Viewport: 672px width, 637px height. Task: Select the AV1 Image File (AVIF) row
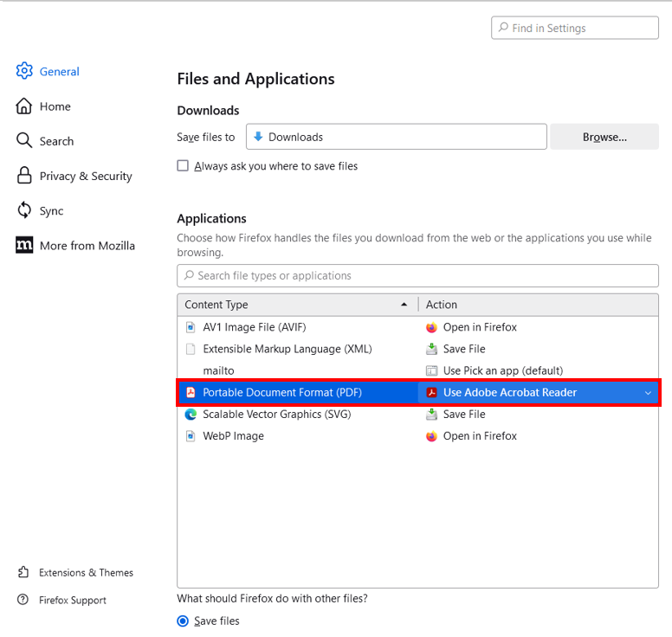coord(254,327)
